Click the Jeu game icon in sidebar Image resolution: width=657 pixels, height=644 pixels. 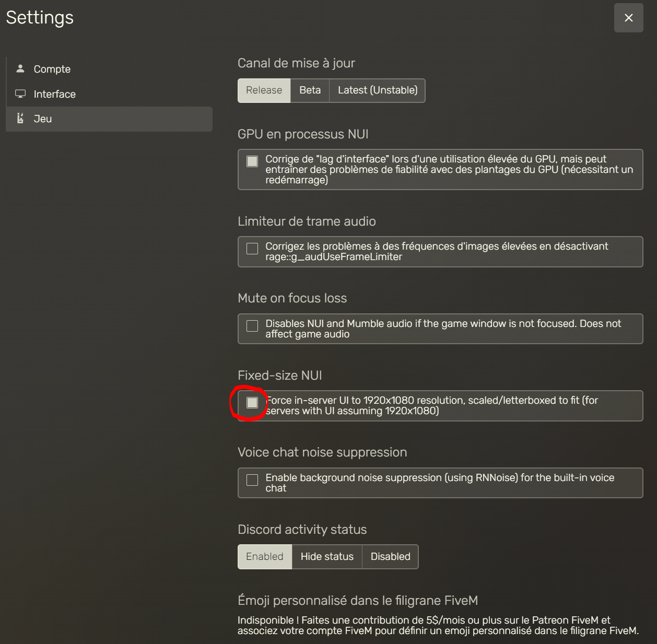[20, 119]
